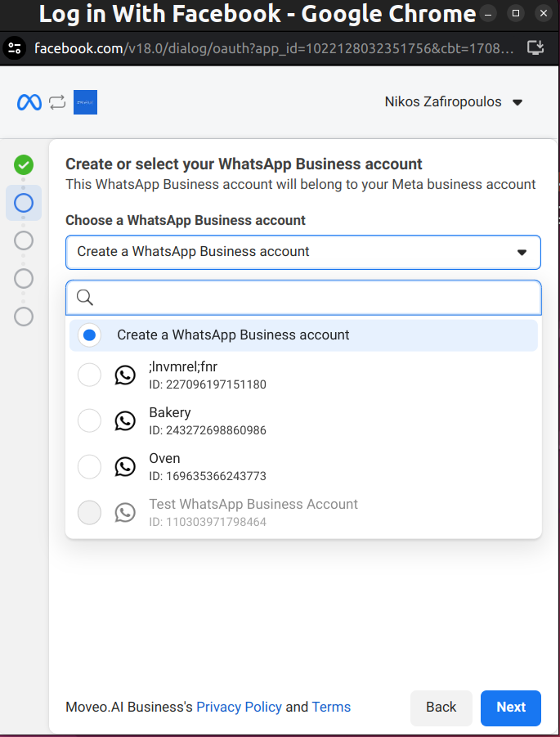This screenshot has width=560, height=737.
Task: Click the completed green checkmark step
Action: tap(24, 164)
